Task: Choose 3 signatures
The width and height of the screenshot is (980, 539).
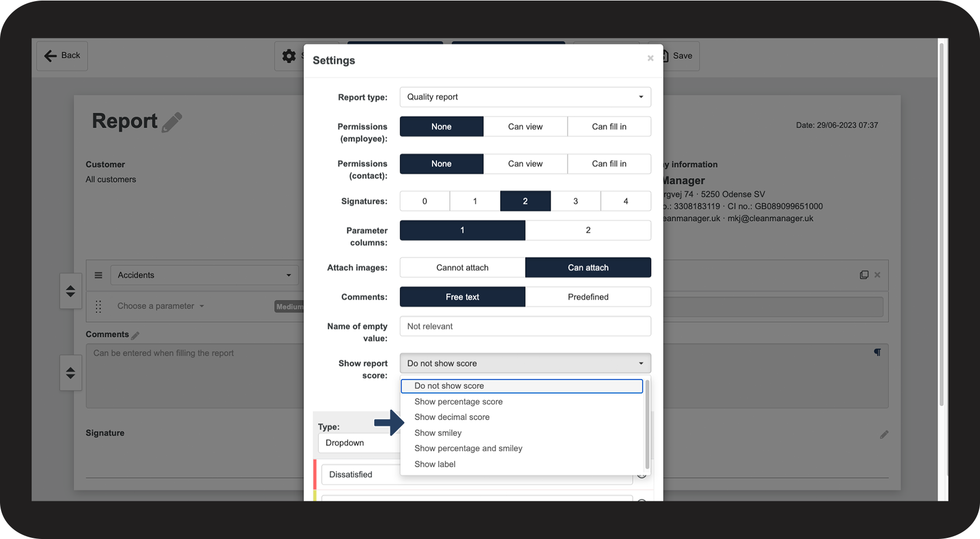Action: coord(575,201)
